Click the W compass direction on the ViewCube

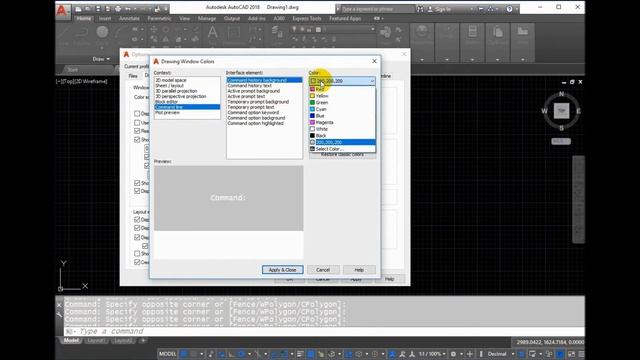click(x=544, y=111)
